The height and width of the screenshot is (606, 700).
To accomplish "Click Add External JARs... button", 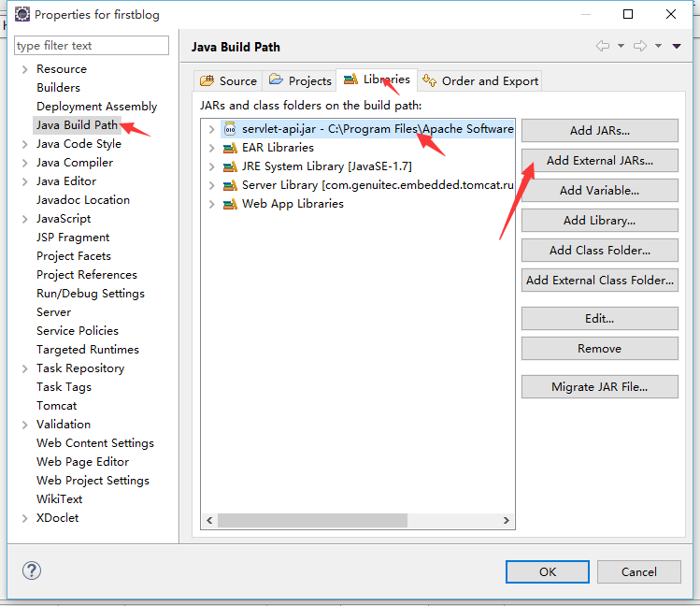I will click(600, 160).
